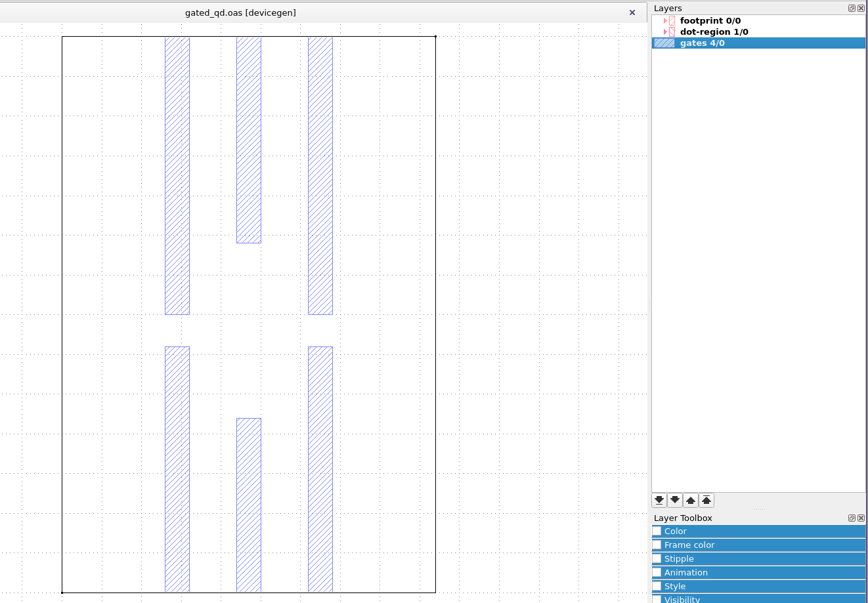Viewport: 868px width, 603px height.
Task: Select the gated_qd.oas [devicegen] tab
Action: tap(241, 12)
